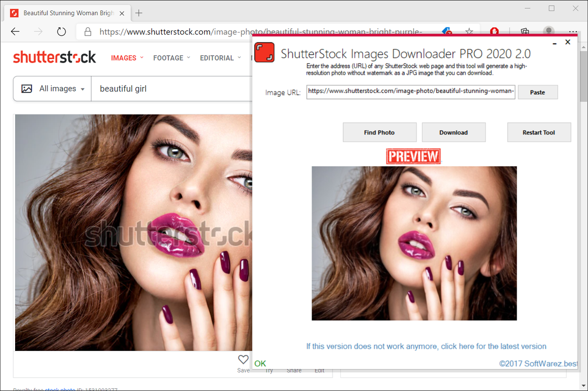Click the Shutterstock logo

click(x=55, y=57)
